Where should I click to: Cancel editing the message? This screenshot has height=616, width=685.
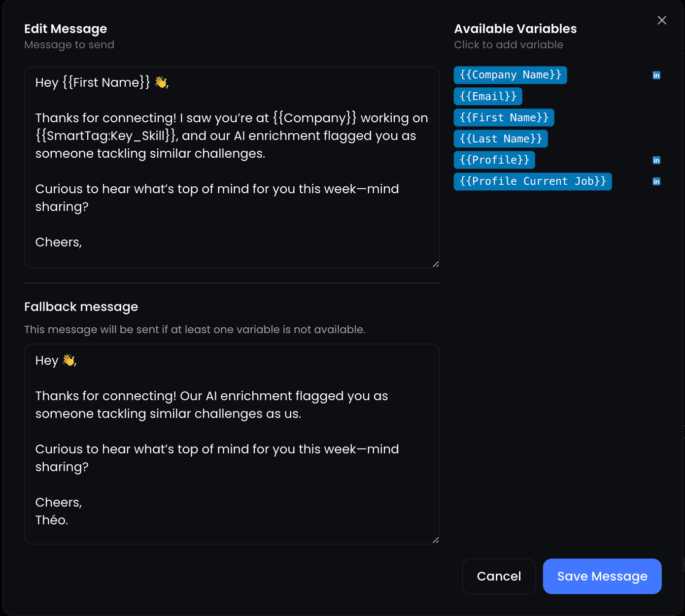499,576
